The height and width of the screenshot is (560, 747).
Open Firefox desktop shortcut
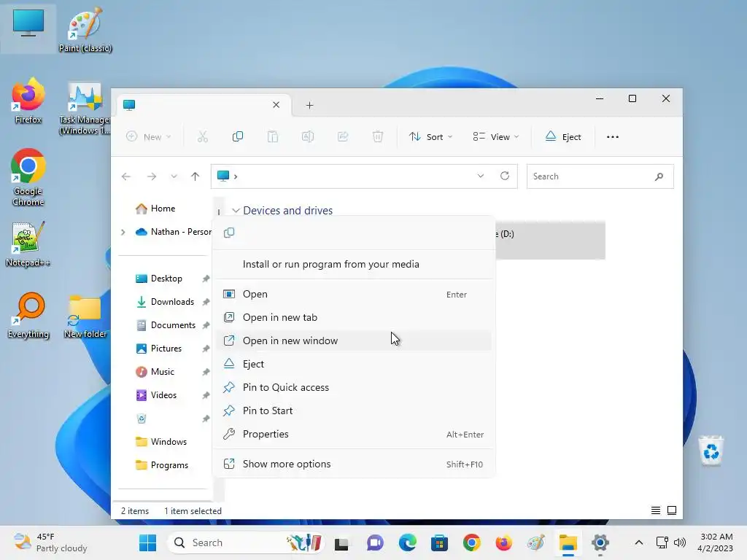[28, 101]
